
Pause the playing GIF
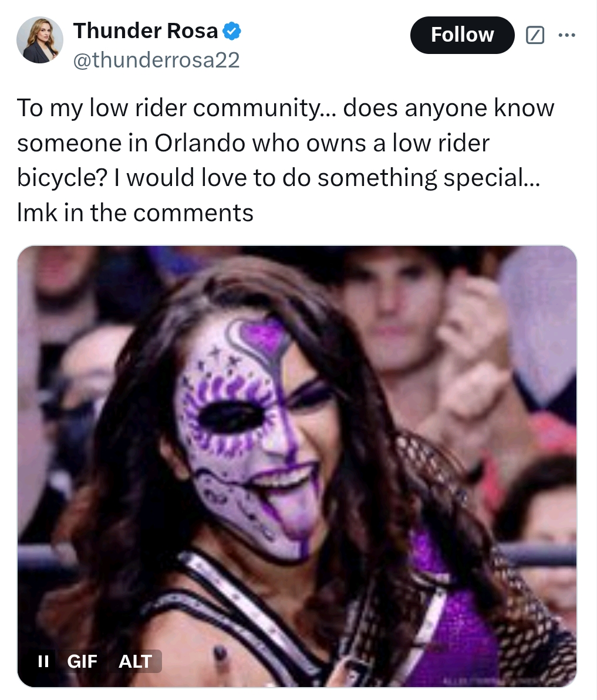43,661
